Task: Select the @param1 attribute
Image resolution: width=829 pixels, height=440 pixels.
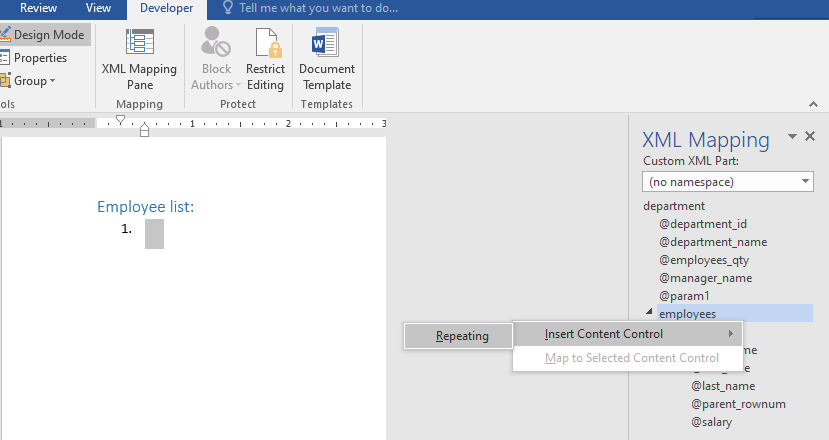Action: [x=684, y=296]
